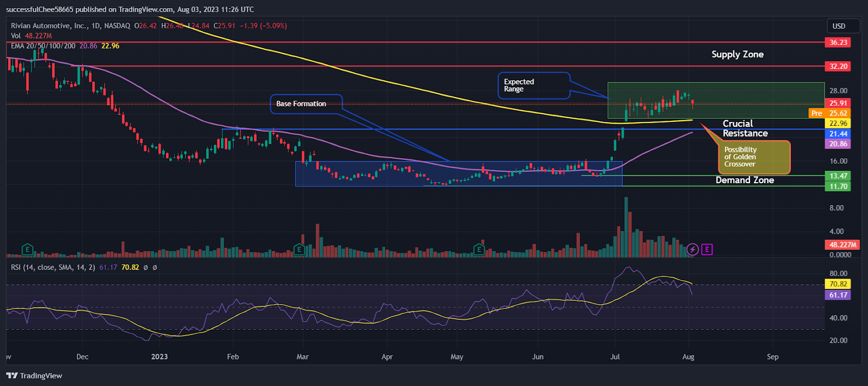Click the Pre 25.62 pre-market label
Image resolution: width=868 pixels, height=386 pixels.
(x=830, y=113)
